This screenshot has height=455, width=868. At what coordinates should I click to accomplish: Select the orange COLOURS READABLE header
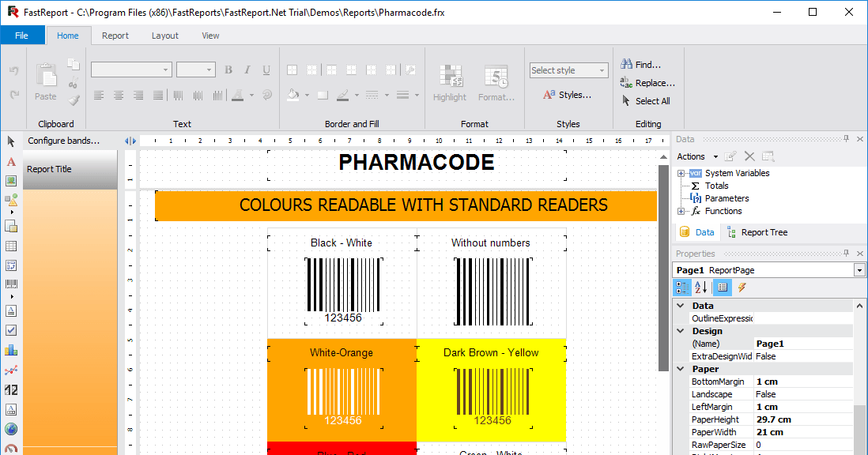406,205
